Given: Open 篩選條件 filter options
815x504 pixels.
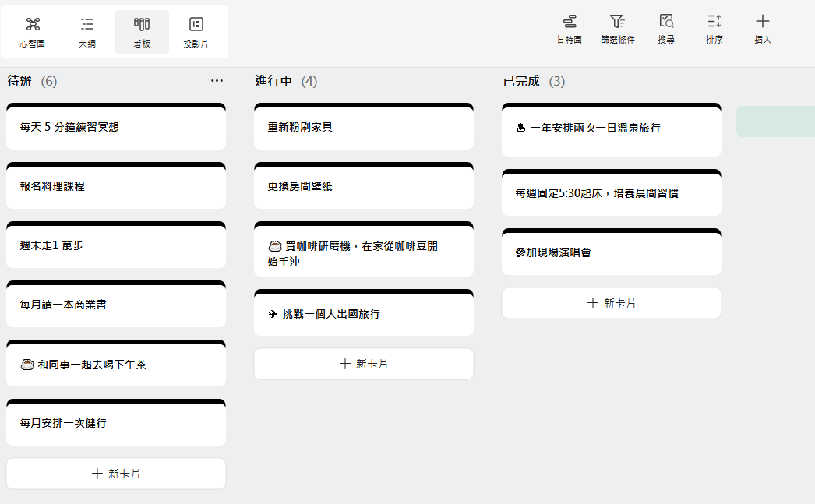Looking at the screenshot, I should coord(617,30).
